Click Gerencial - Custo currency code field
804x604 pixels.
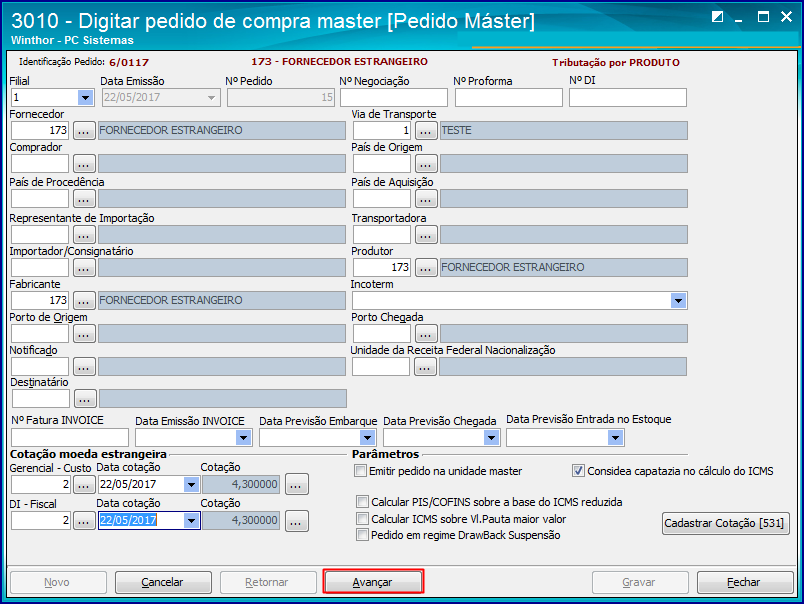[41, 485]
